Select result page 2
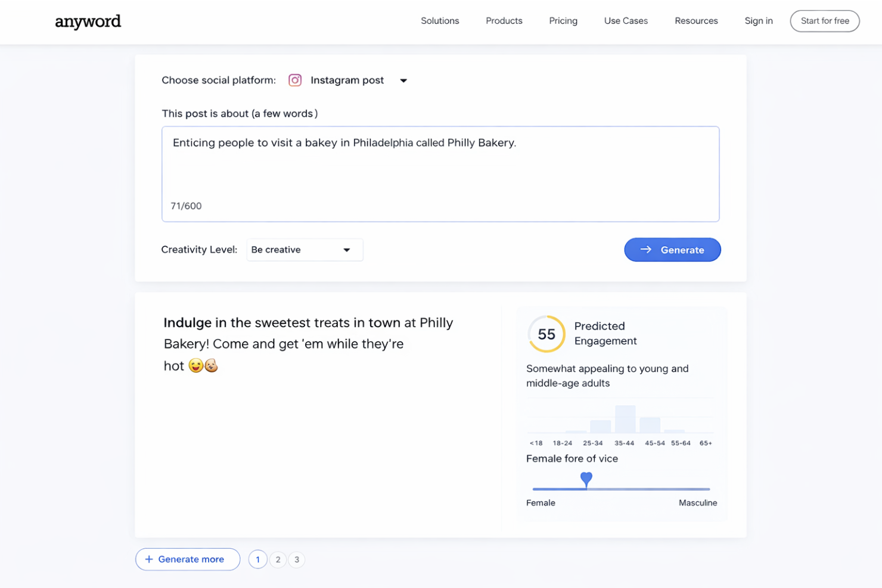Viewport: 882px width, 588px height. point(278,559)
